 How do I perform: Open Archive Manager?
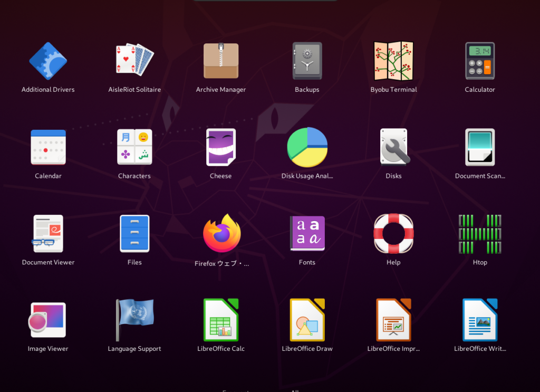[x=221, y=61]
